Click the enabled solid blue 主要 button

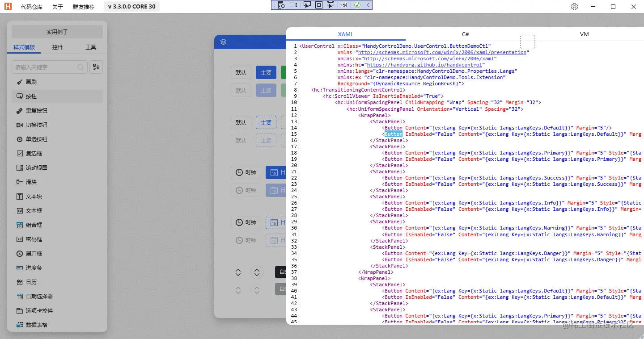pos(266,73)
